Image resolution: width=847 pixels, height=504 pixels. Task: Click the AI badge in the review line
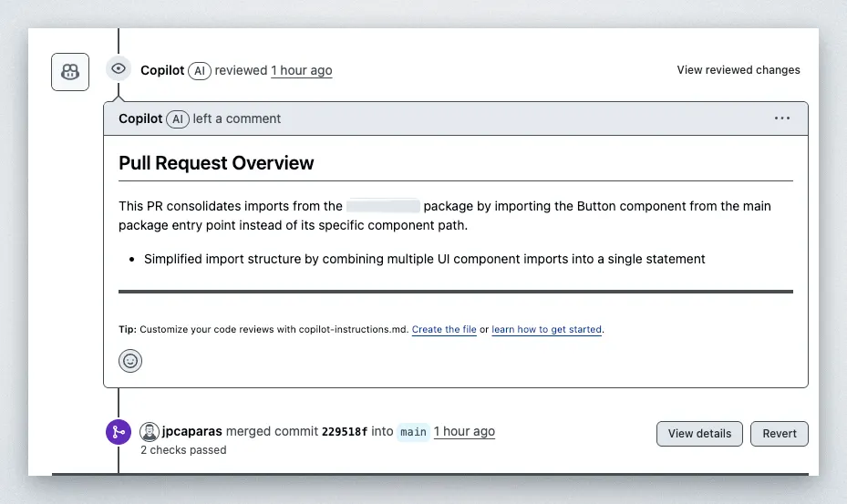[x=200, y=70]
